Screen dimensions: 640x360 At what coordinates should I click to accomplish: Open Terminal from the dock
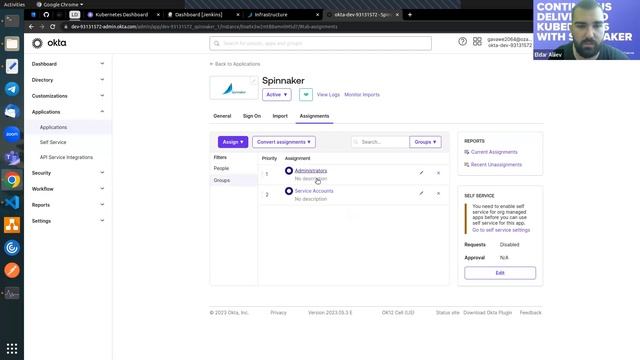12,20
